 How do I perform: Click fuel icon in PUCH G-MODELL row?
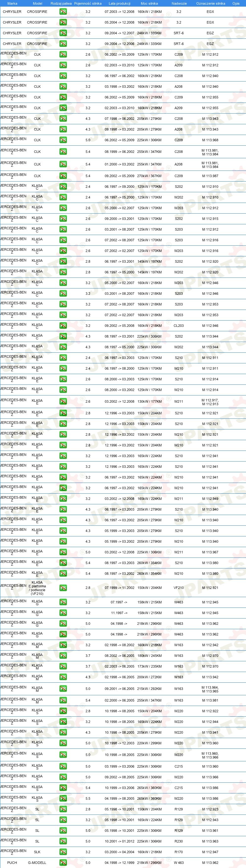63,863
